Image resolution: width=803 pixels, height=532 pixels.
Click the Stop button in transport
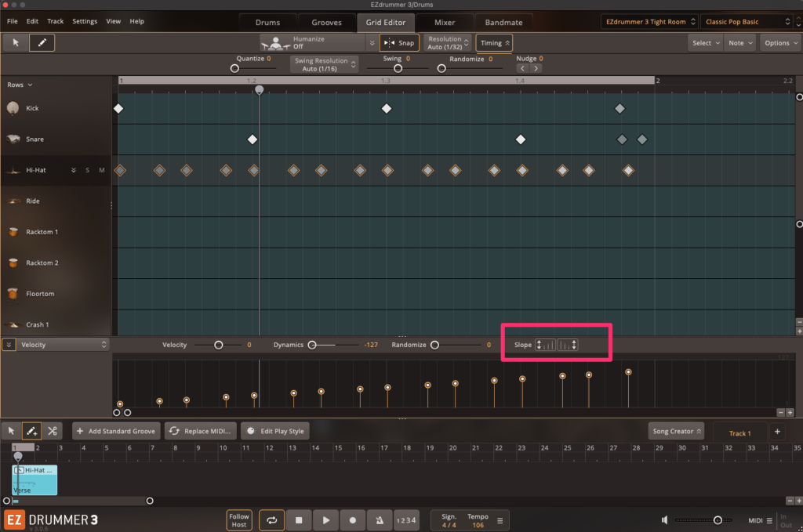pos(299,519)
